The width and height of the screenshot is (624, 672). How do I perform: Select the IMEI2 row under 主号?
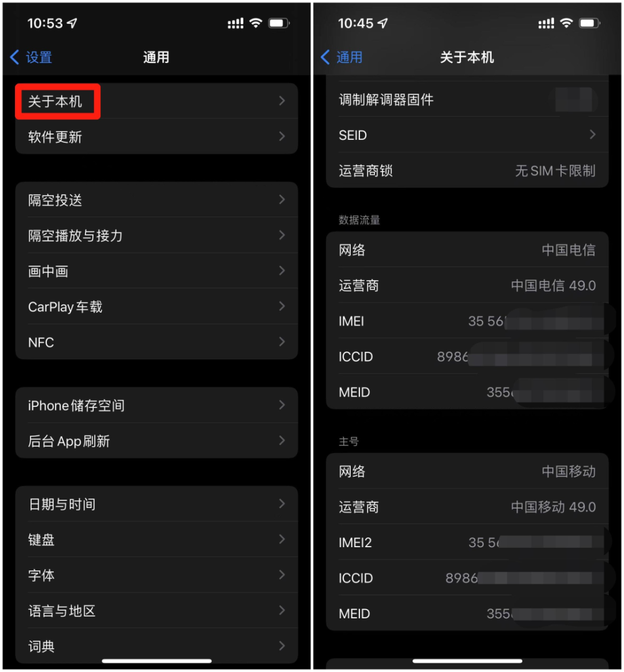(x=467, y=543)
